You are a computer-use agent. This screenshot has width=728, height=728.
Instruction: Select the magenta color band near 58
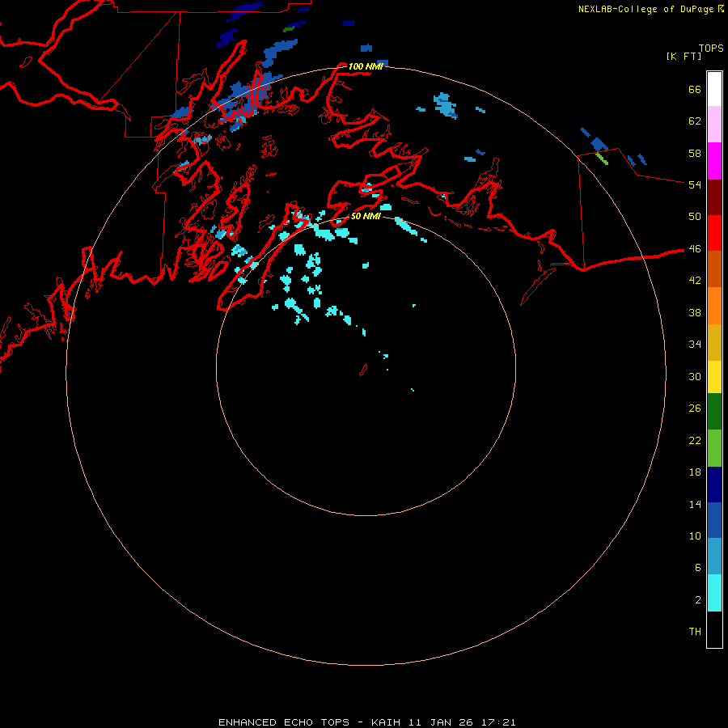coord(714,161)
